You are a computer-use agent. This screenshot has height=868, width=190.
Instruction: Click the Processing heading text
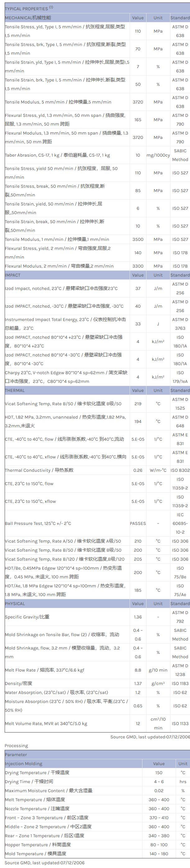click(16, 746)
